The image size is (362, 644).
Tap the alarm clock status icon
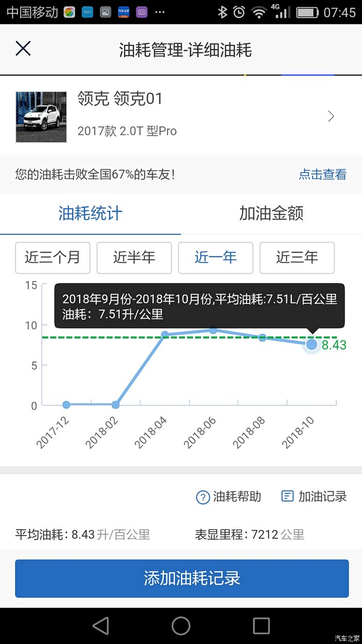(239, 12)
